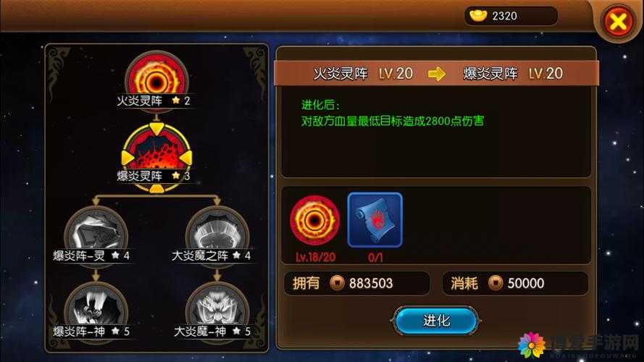Open the 大炎魔-神 five-star skill icon
The width and height of the screenshot is (644, 362).
[x=217, y=310]
